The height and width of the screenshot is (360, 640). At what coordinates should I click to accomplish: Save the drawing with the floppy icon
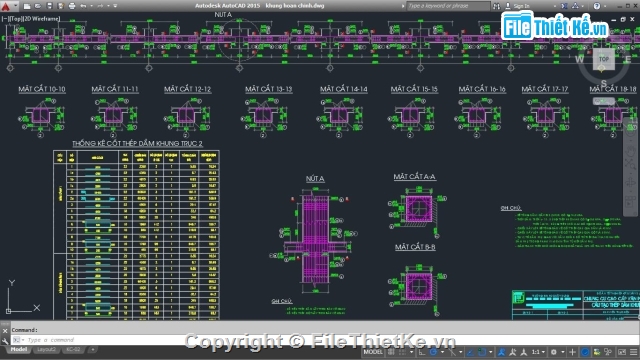point(49,6)
